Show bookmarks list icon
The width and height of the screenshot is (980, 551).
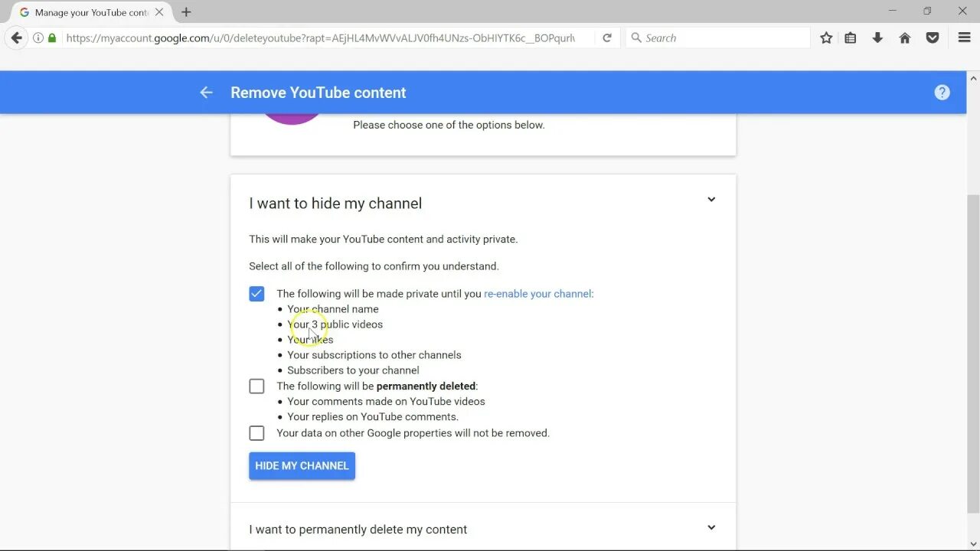pos(851,37)
